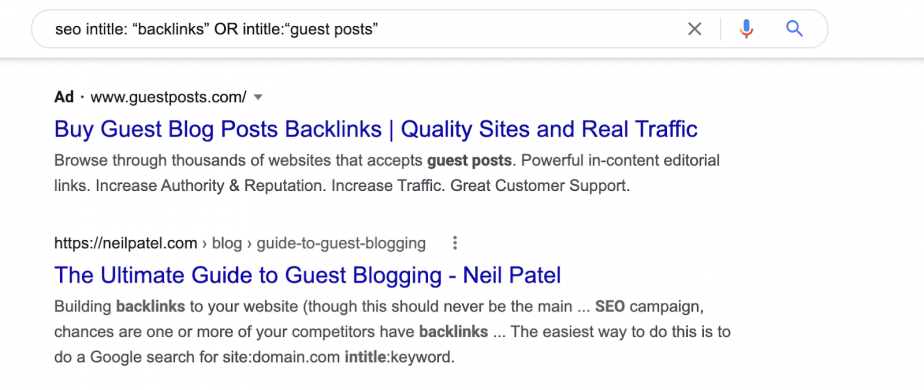Viewport: 924px width, 390px height.
Task: Click bold "intitle" word in result snippet
Action: coord(364,357)
